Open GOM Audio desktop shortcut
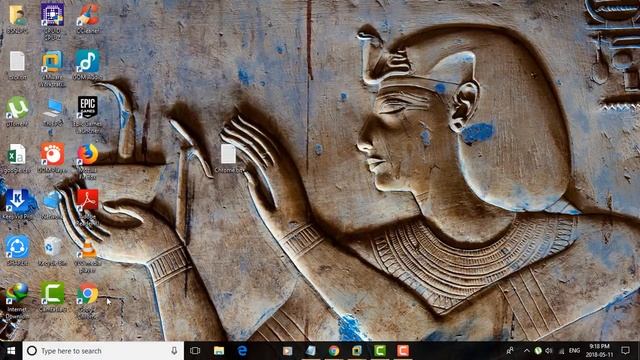 (87, 64)
